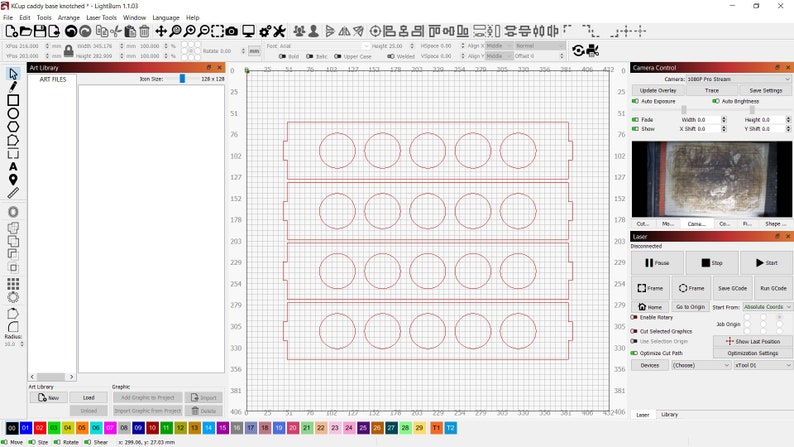Adjust the Icon Size slider
The width and height of the screenshot is (794, 447).
182,78
